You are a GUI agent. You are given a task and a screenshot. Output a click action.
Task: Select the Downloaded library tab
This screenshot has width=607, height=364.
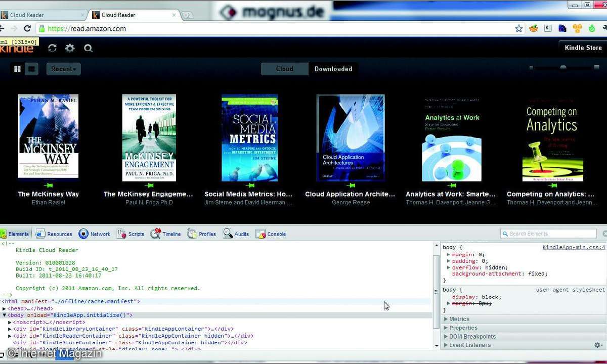pos(333,69)
